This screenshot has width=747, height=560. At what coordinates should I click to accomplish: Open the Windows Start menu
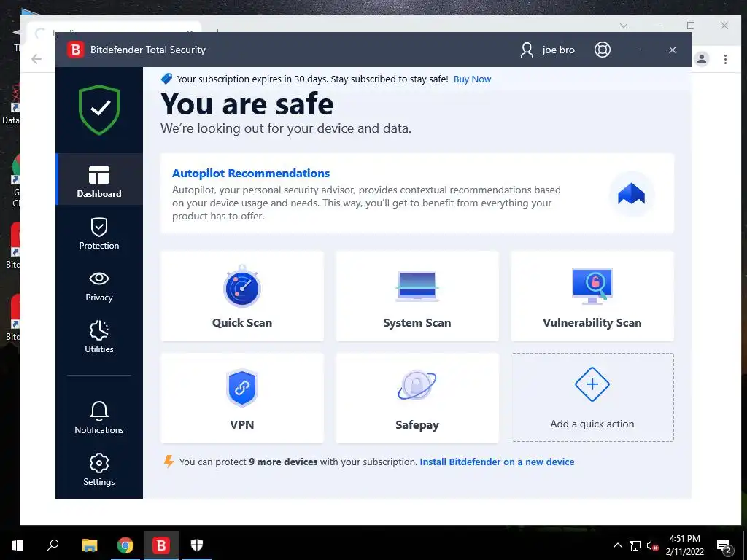(x=18, y=545)
